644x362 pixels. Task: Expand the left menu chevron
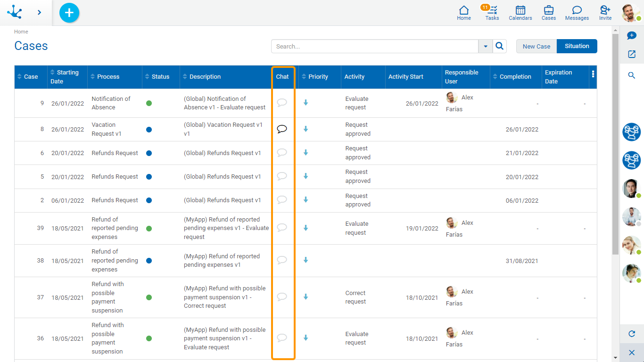tap(39, 12)
